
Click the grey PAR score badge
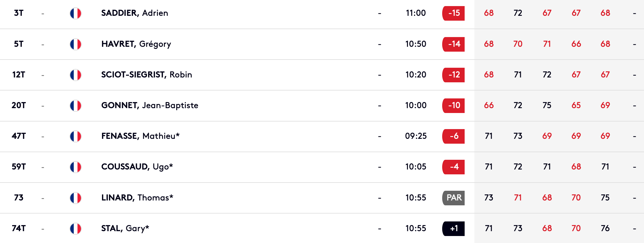pos(453,198)
